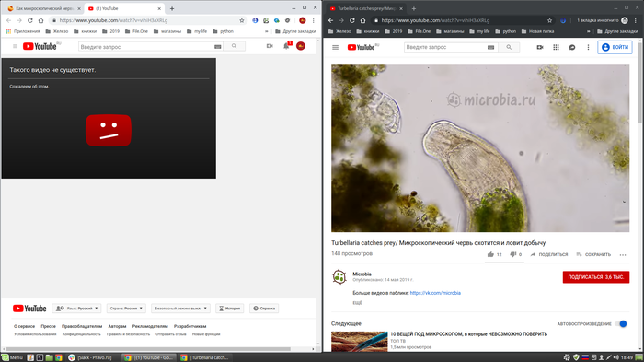Open messages icon in right YouTube header

pyautogui.click(x=572, y=47)
